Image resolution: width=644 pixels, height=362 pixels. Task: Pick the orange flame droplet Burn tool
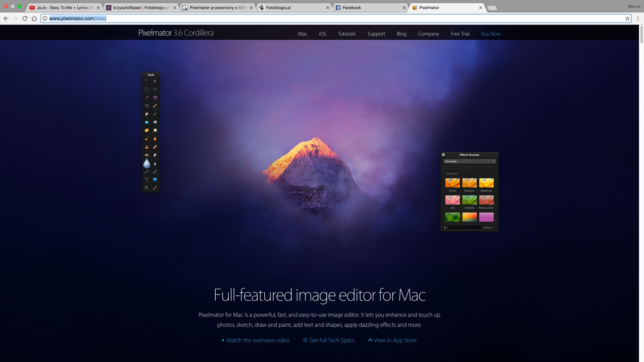pos(155,139)
